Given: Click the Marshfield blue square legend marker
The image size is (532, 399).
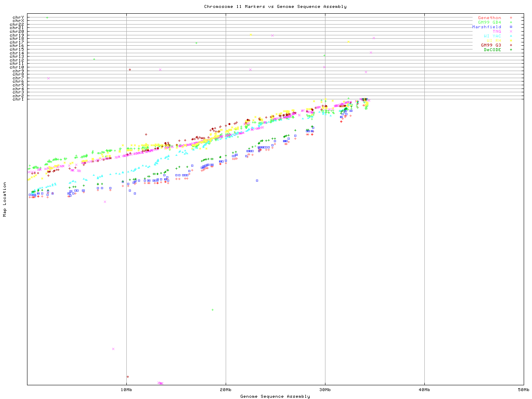Looking at the screenshot, I should pos(511,27).
